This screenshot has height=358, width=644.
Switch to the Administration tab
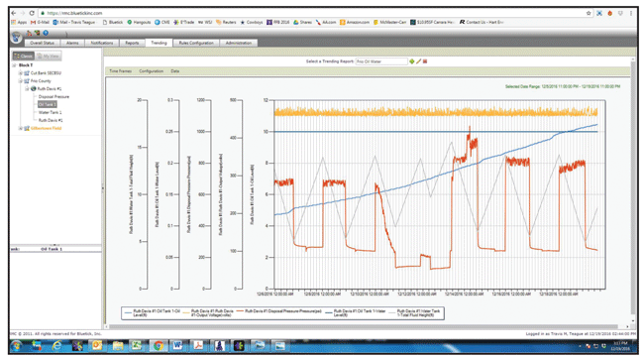click(x=239, y=43)
